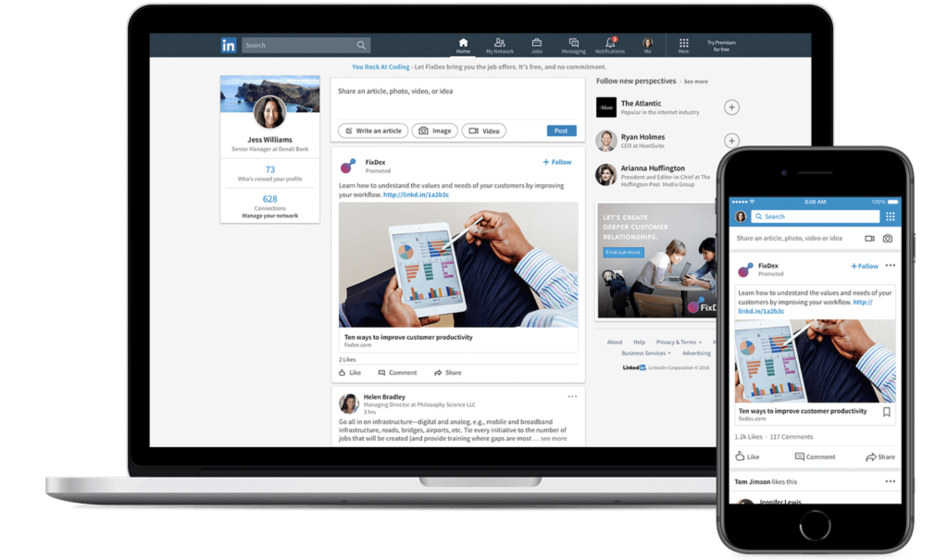Viewport: 948px width, 560px height.
Task: Click the blue Post button
Action: pyautogui.click(x=562, y=131)
